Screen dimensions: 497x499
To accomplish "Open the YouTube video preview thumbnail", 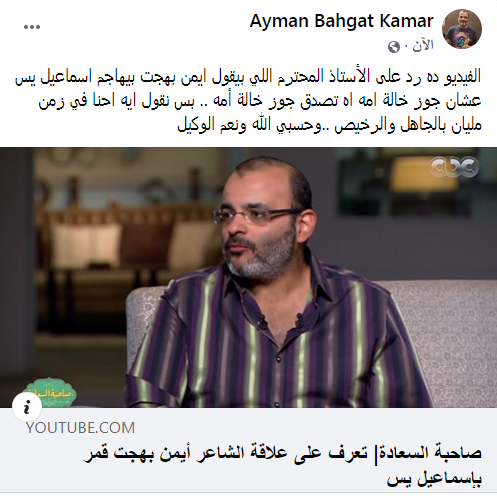I will coord(248,277).
